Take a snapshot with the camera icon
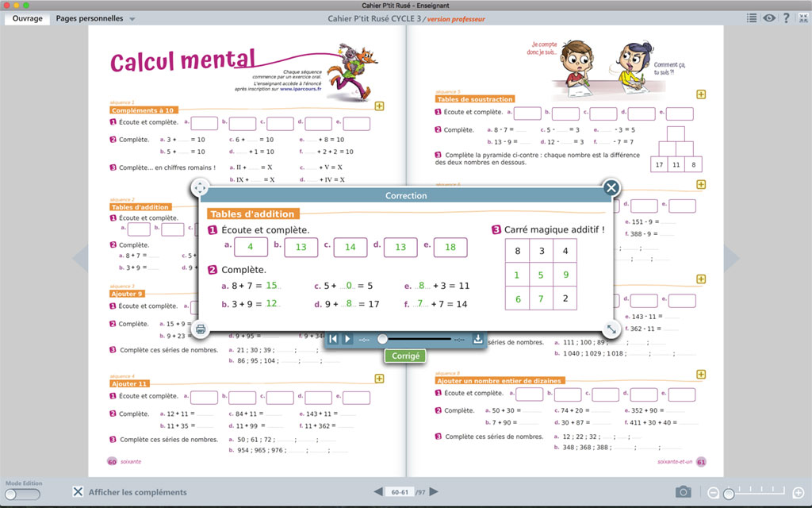 683,491
